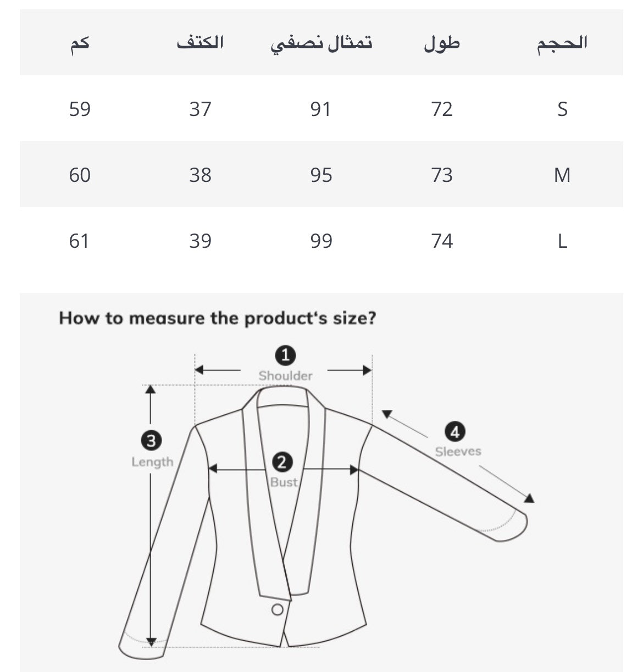Image resolution: width=643 pixels, height=672 pixels.
Task: Click the number 4 Sleeves marker
Action: [x=454, y=432]
